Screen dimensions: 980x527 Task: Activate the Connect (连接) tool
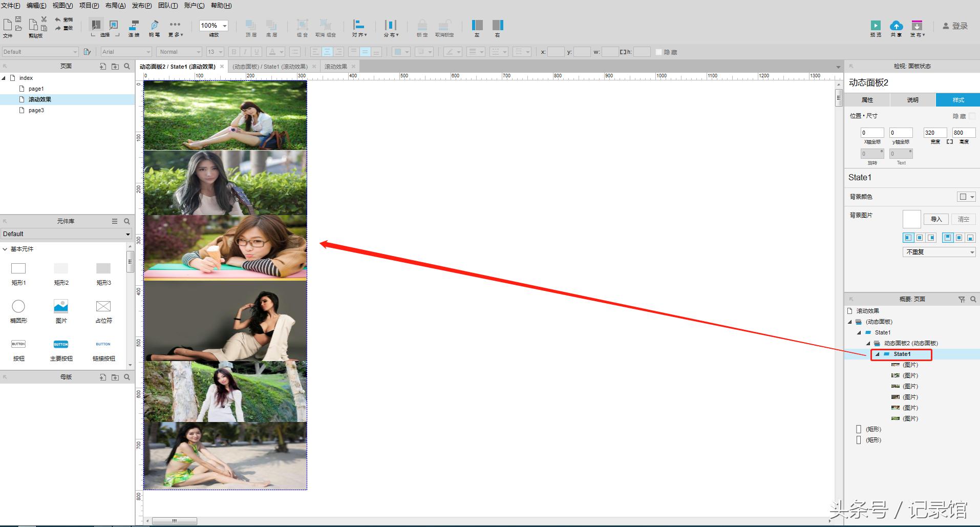tap(134, 26)
